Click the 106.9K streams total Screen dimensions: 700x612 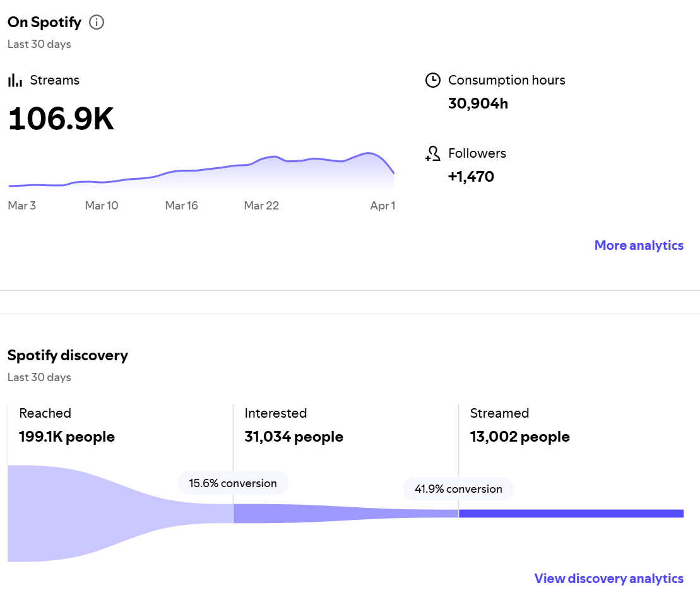[x=61, y=119]
